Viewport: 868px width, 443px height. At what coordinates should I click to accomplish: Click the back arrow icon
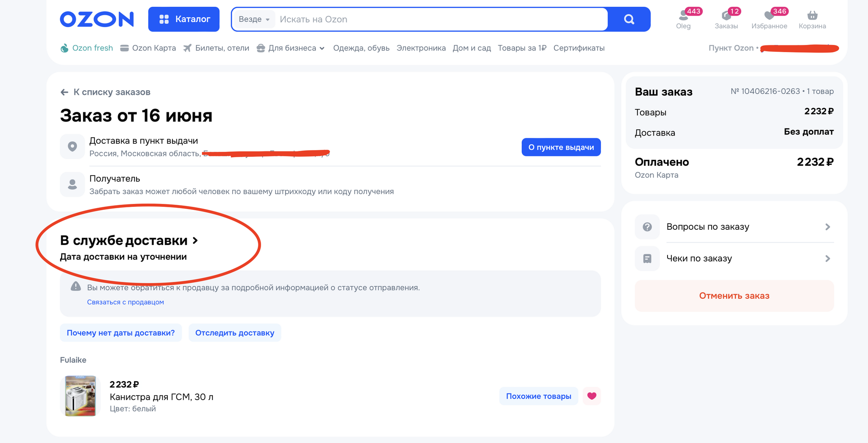[x=64, y=92]
